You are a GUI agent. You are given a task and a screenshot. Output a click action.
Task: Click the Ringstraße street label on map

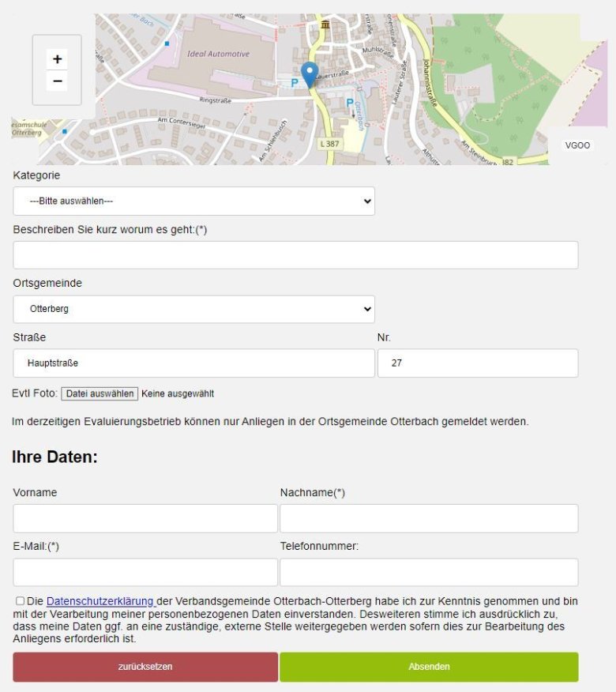[x=216, y=100]
